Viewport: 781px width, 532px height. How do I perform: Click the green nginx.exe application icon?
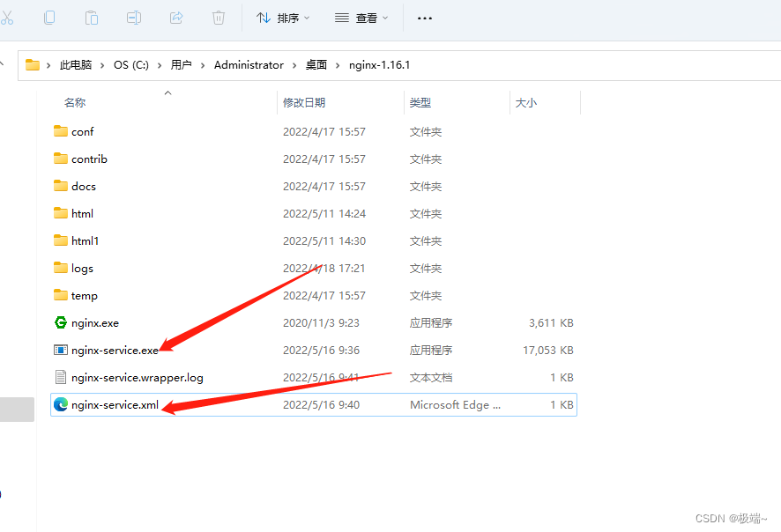coord(61,322)
